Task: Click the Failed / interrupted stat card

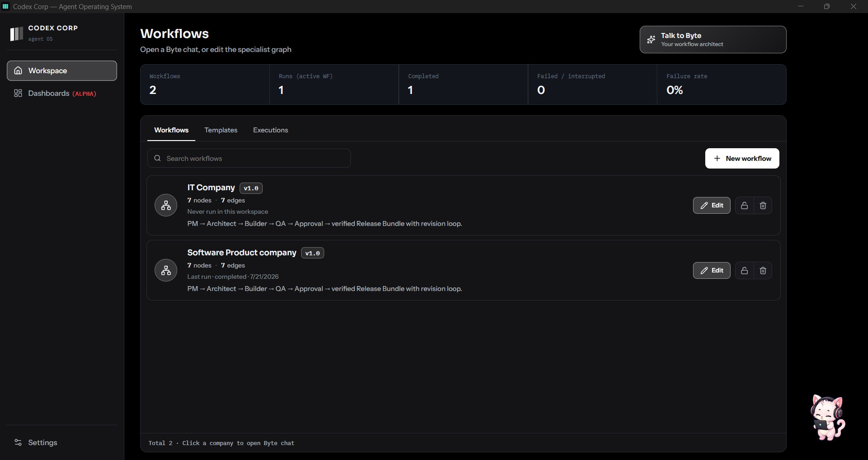Action: tap(593, 84)
